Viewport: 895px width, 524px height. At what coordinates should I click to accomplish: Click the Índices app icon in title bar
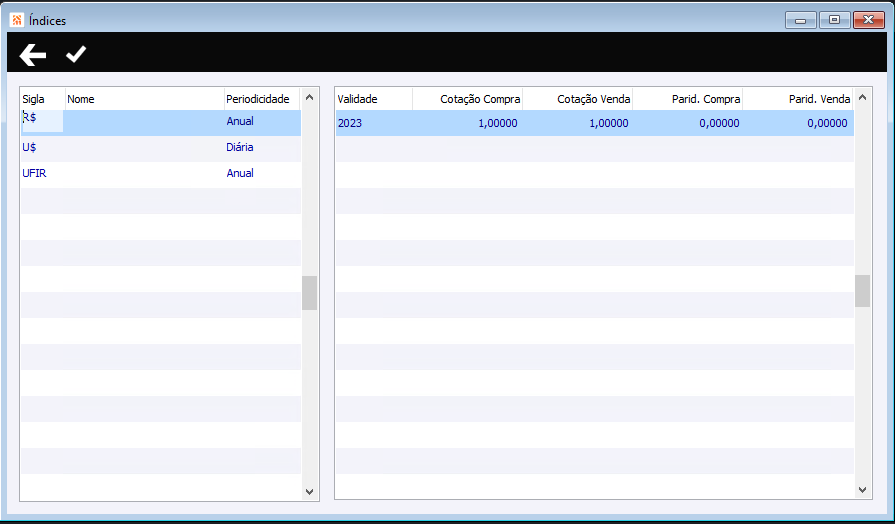[17, 21]
